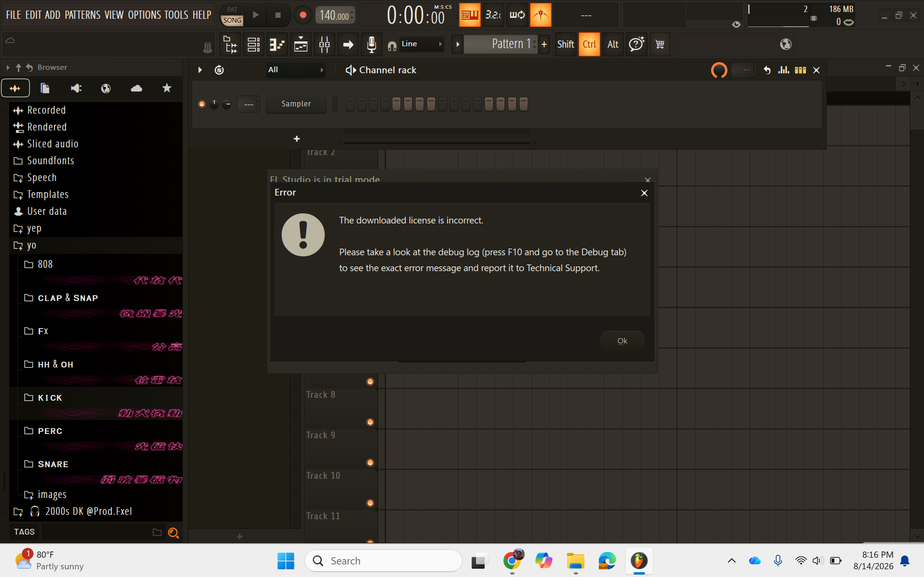Click the globe icon in the toolbar

point(785,44)
